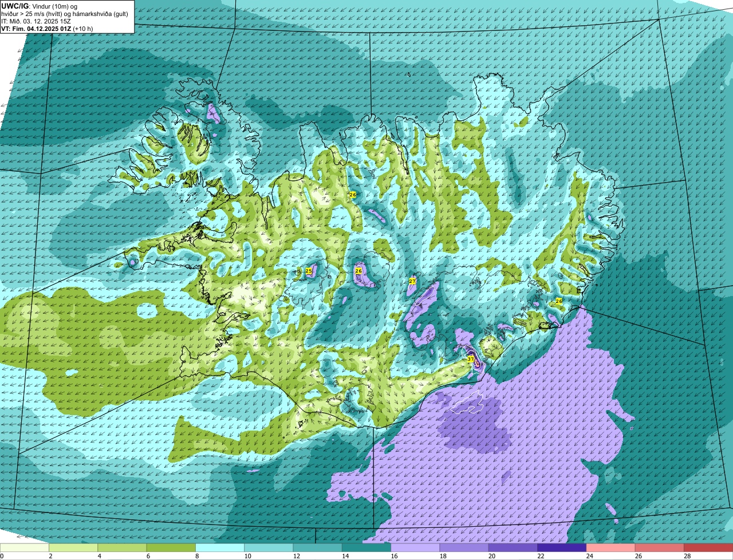Select the 22–24 m/s deep indigo legend swatch
Screen dimensions: 733x560
pos(562,547)
